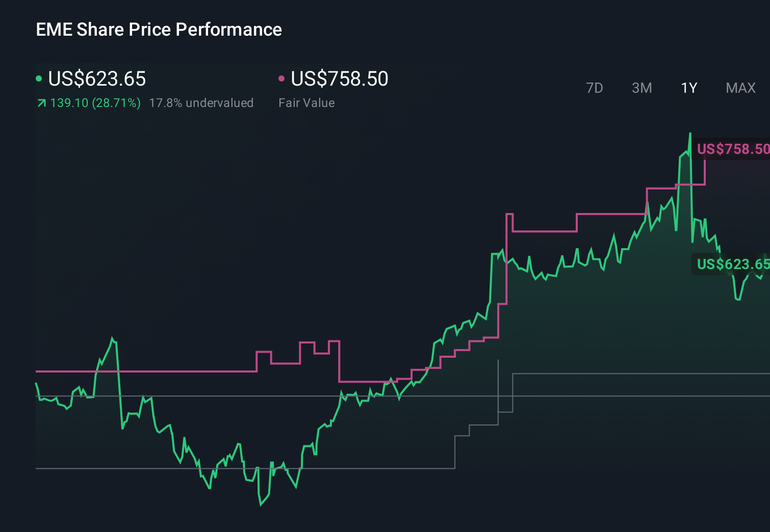The height and width of the screenshot is (532, 770).
Task: Select the US$623.65 price marker label
Action: tap(733, 265)
